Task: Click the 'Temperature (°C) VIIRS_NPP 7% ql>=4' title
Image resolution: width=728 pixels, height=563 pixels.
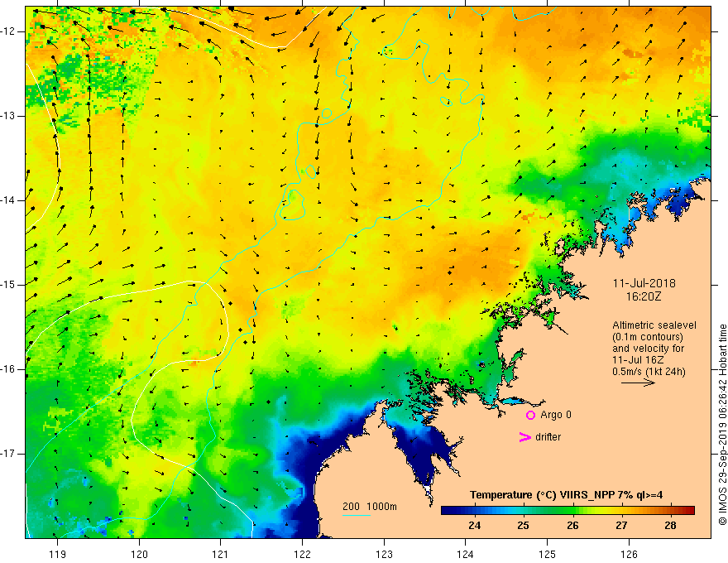Action: point(566,495)
